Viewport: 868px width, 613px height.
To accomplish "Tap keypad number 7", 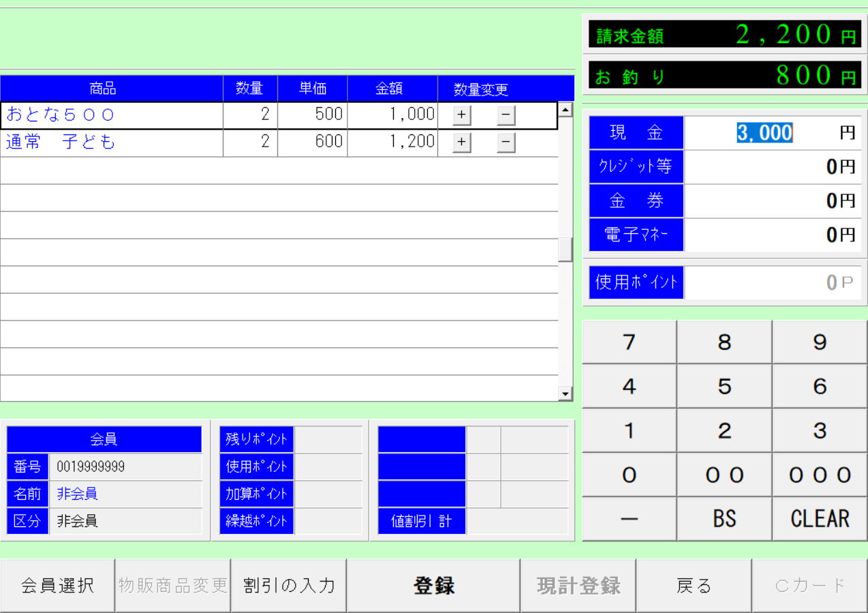I will pyautogui.click(x=630, y=342).
